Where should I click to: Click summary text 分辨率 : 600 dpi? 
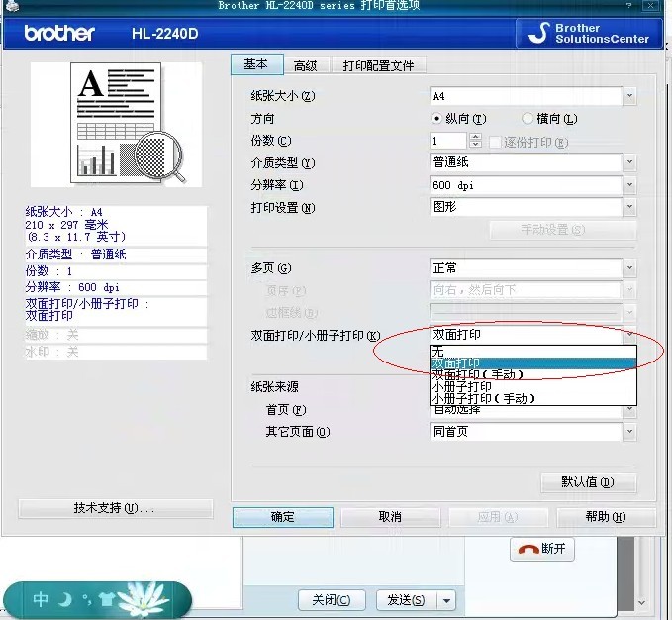point(72,287)
